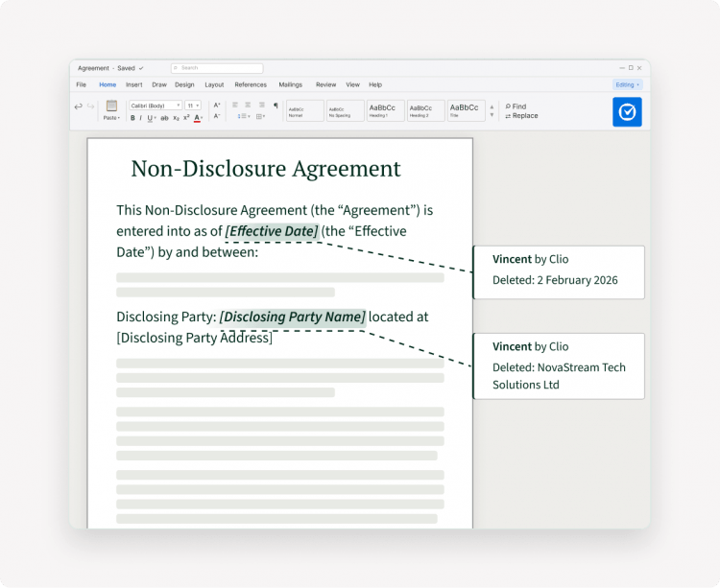Open the Calibri (Body) font dropdown

156,106
